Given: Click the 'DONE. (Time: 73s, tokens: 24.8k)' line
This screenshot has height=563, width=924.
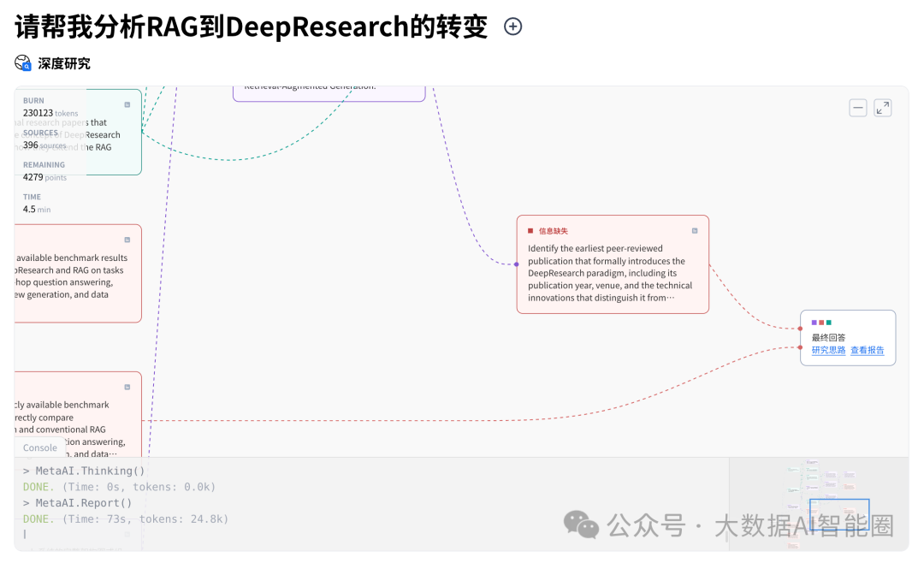Looking at the screenshot, I should pos(126,519).
